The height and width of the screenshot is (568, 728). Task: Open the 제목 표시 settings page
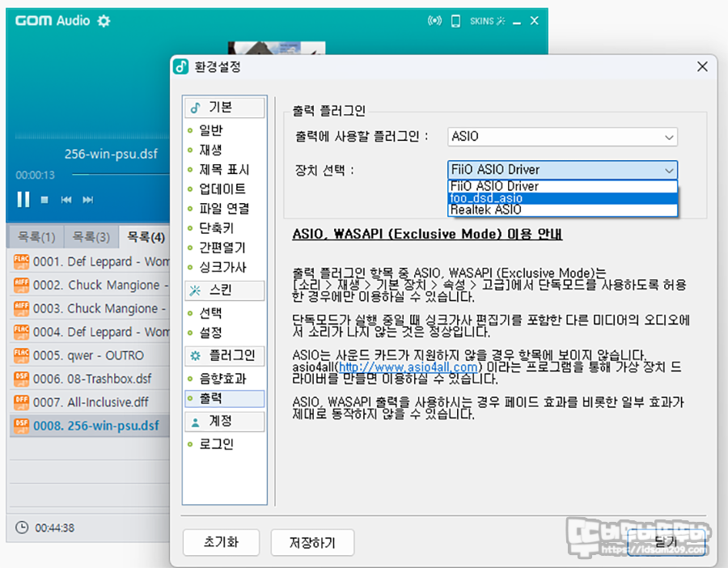pos(224,170)
